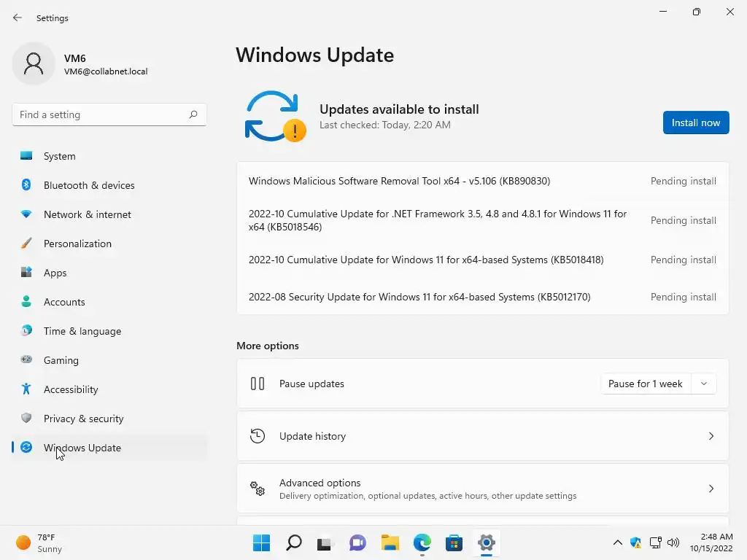Open Time & language settings
The height and width of the screenshot is (560, 747).
tap(109, 330)
